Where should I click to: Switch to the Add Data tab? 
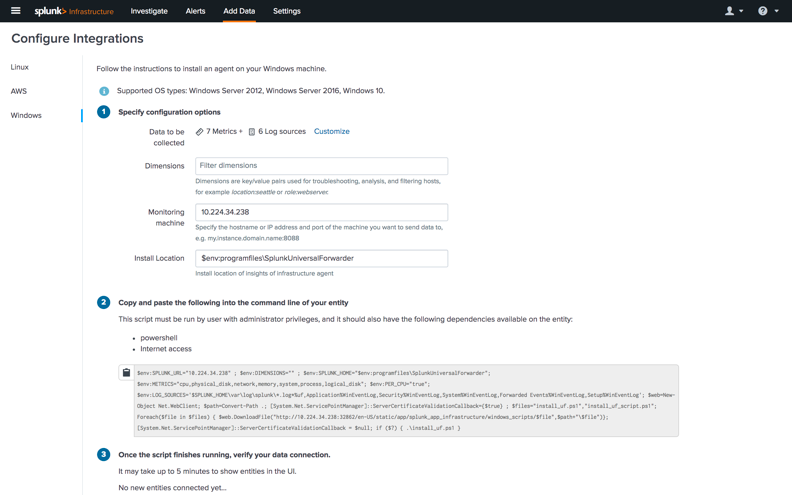[x=239, y=11]
